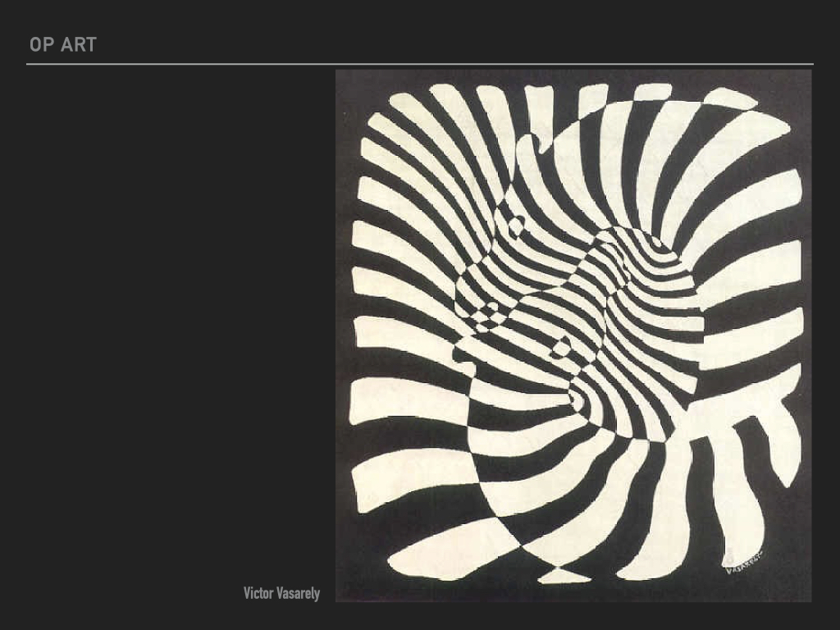Click the black margin above the title
840x630 pixels.
[419, 15]
